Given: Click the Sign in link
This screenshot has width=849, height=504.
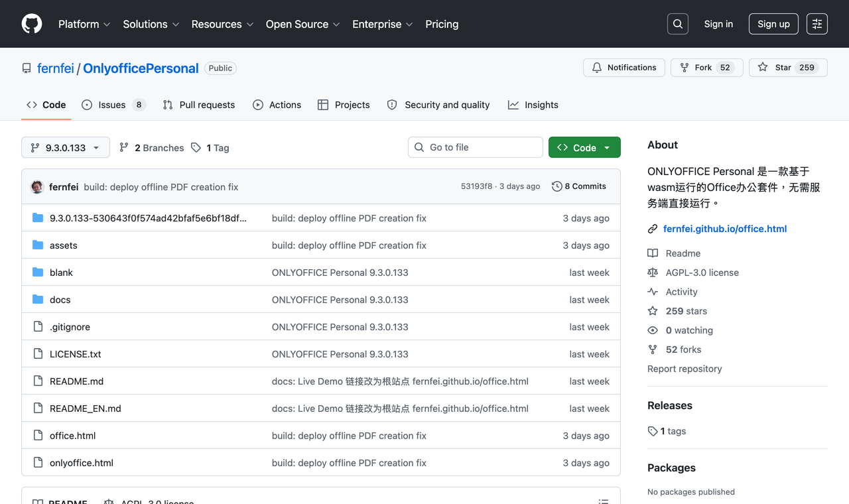Looking at the screenshot, I should tap(718, 24).
